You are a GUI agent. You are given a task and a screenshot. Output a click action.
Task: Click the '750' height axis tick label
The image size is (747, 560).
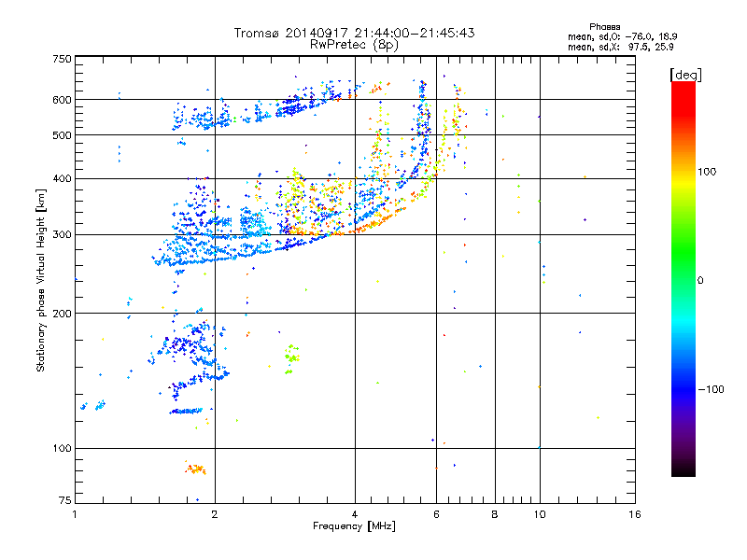tap(63, 59)
